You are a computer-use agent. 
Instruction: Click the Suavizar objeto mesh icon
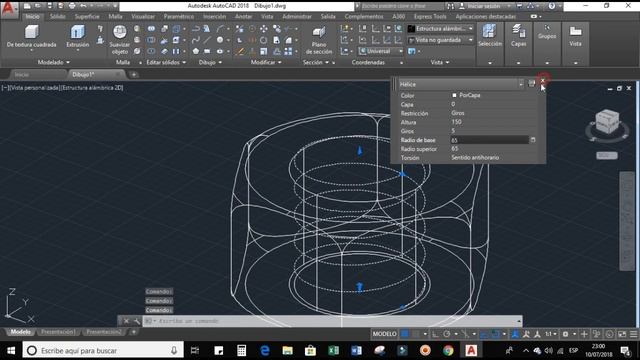(x=120, y=32)
